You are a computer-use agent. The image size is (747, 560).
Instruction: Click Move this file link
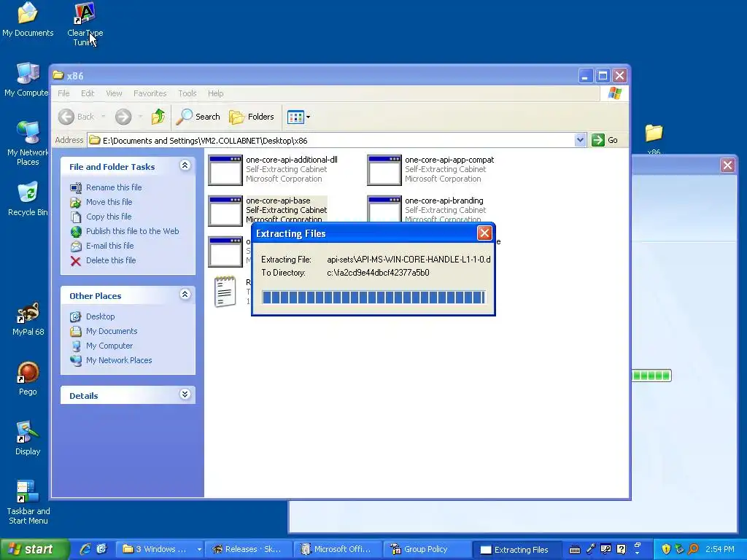tap(109, 202)
